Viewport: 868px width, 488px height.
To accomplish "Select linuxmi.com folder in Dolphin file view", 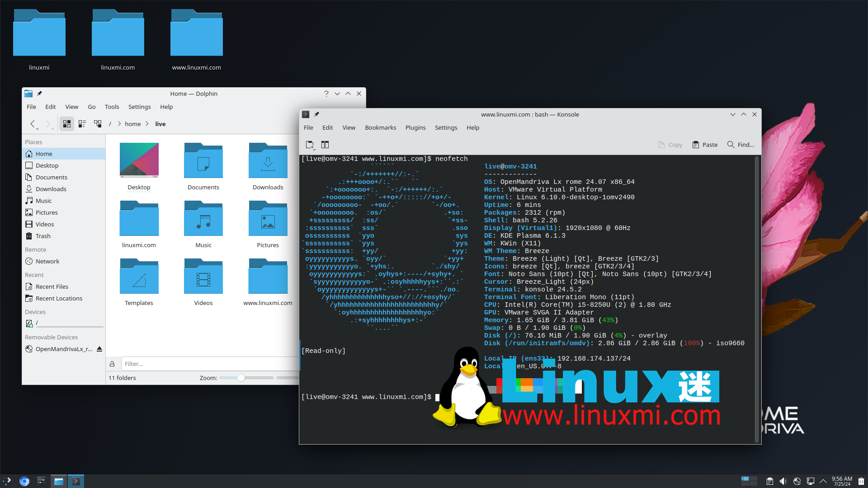I will point(139,224).
